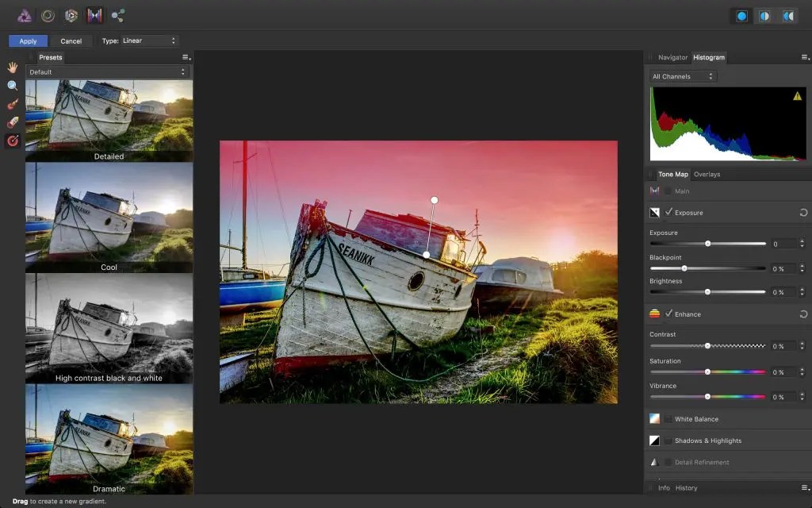The height and width of the screenshot is (508, 812).
Task: Apply the High contrast black and white preset
Action: tap(109, 329)
